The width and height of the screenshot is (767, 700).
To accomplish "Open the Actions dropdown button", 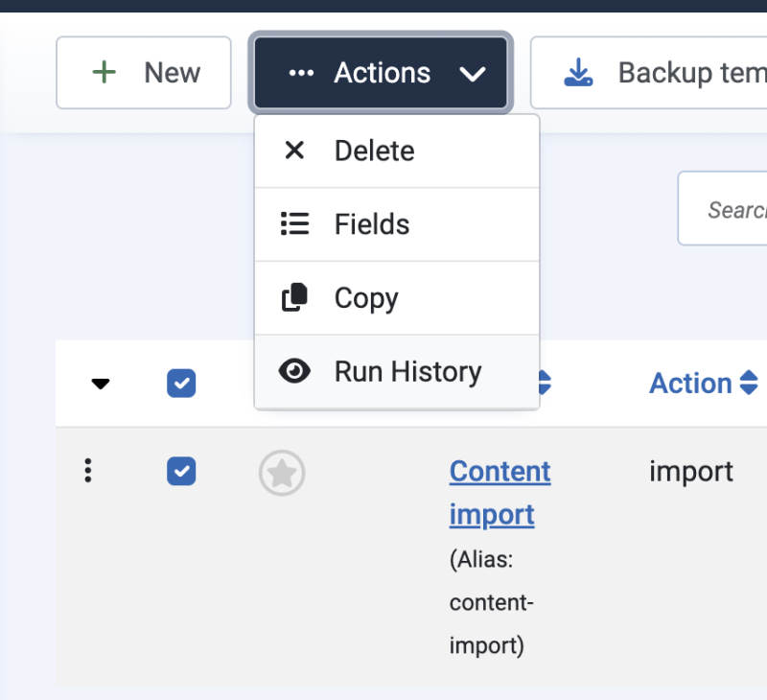I will 381,72.
